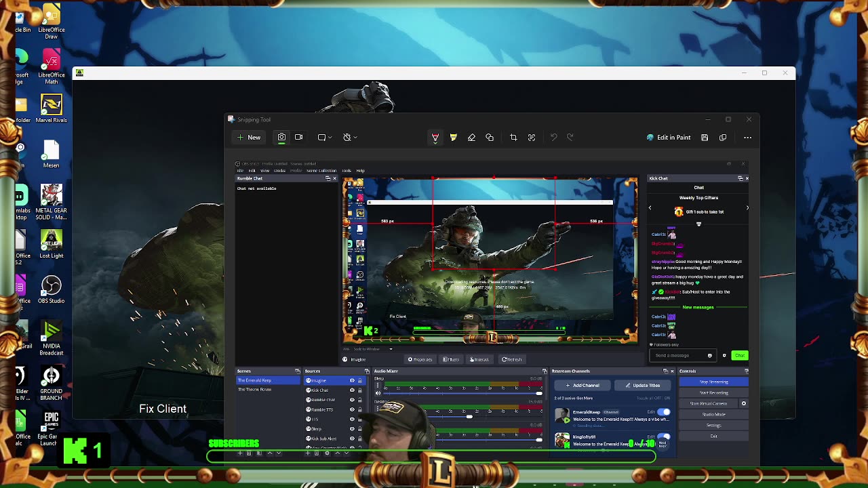Select The Throne Room scene in OBS
The height and width of the screenshot is (488, 868).
(x=268, y=389)
